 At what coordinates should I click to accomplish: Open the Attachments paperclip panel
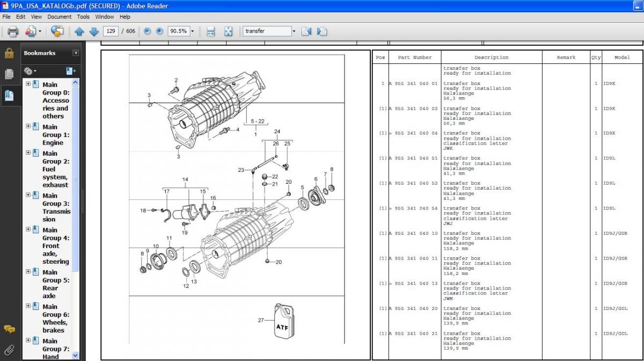tap(9, 351)
